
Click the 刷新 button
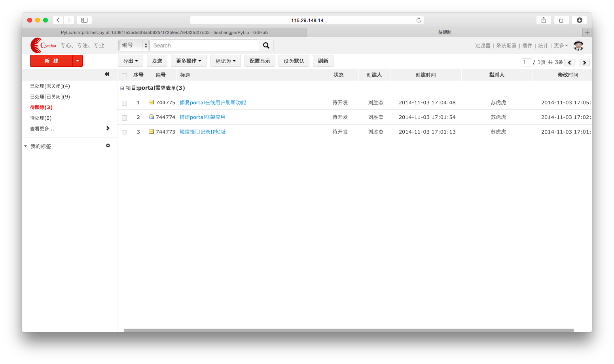tap(323, 61)
